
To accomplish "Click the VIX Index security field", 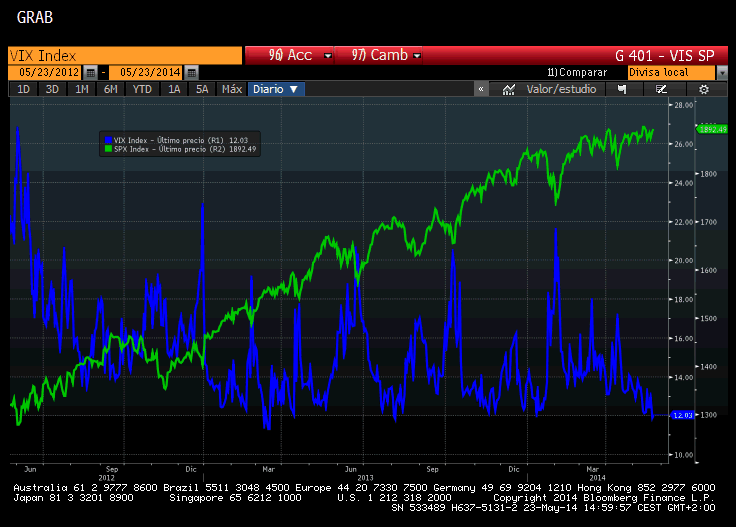I will pos(125,55).
